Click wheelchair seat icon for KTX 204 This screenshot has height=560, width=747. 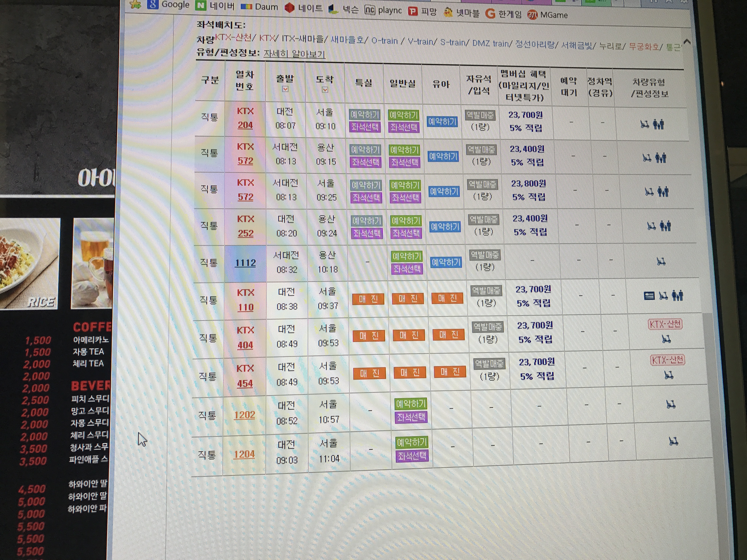(645, 125)
